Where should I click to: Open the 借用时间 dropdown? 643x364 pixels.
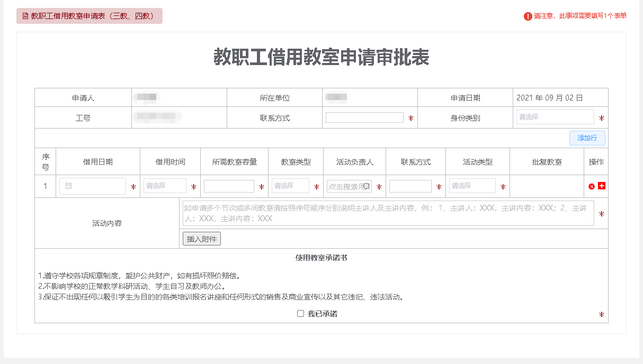point(165,186)
